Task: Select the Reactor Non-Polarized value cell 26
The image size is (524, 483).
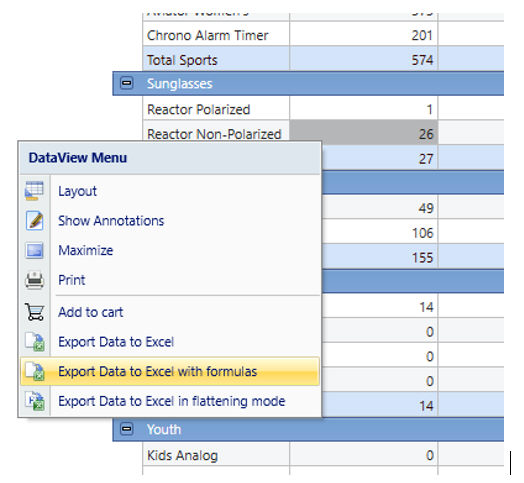Action: coord(364,134)
